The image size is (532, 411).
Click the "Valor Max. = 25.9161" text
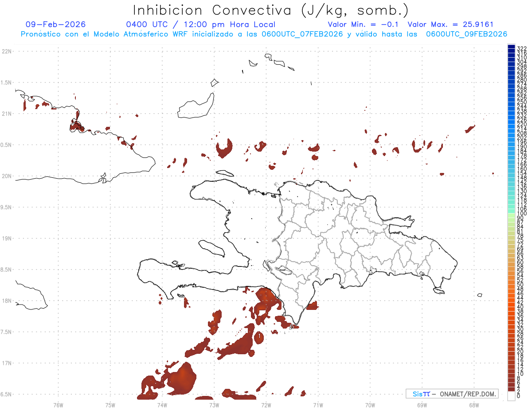(450, 24)
